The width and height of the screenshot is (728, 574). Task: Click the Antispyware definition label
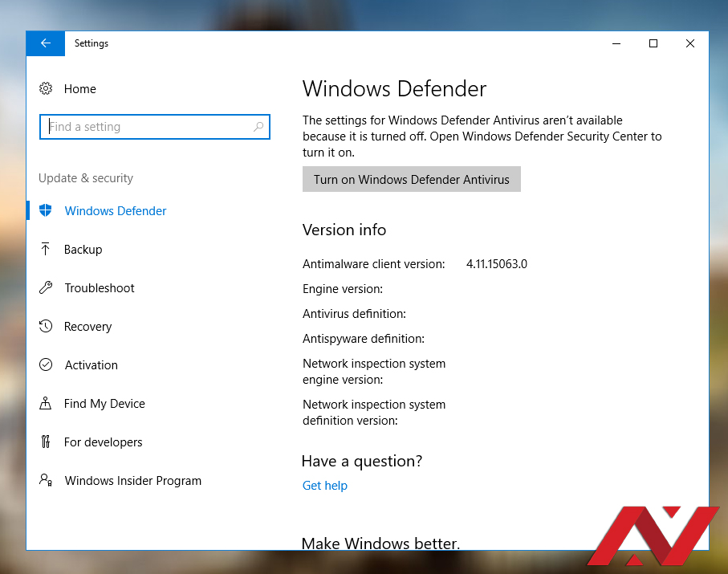coord(364,339)
